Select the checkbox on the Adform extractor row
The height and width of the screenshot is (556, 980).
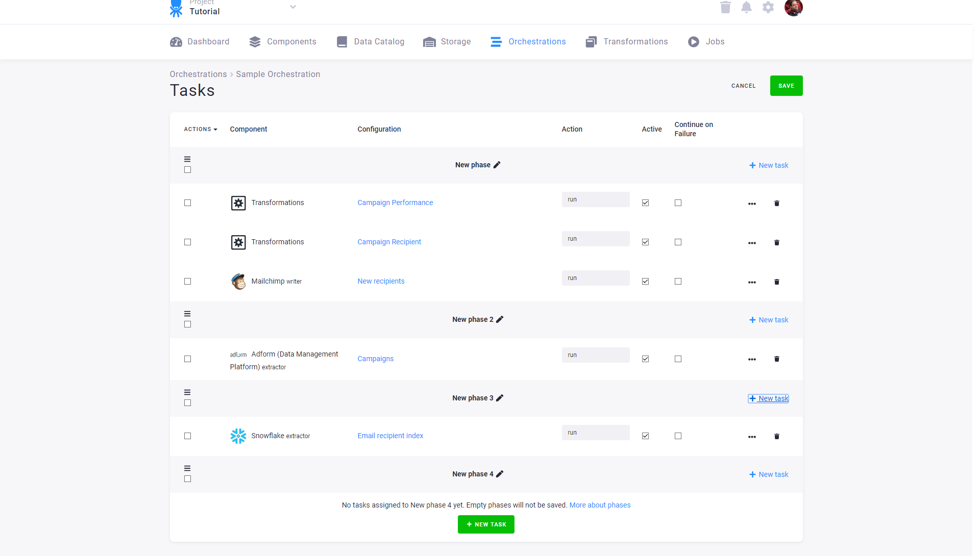(x=187, y=359)
